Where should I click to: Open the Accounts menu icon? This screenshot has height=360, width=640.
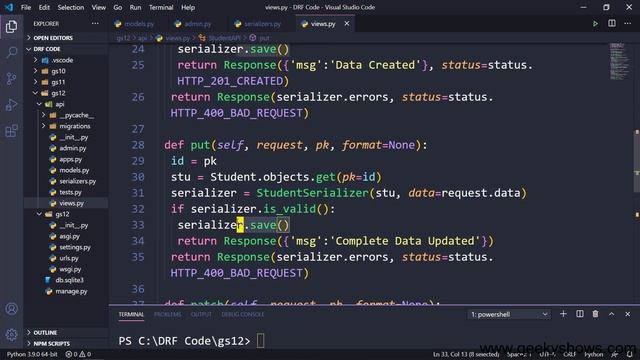(11, 309)
